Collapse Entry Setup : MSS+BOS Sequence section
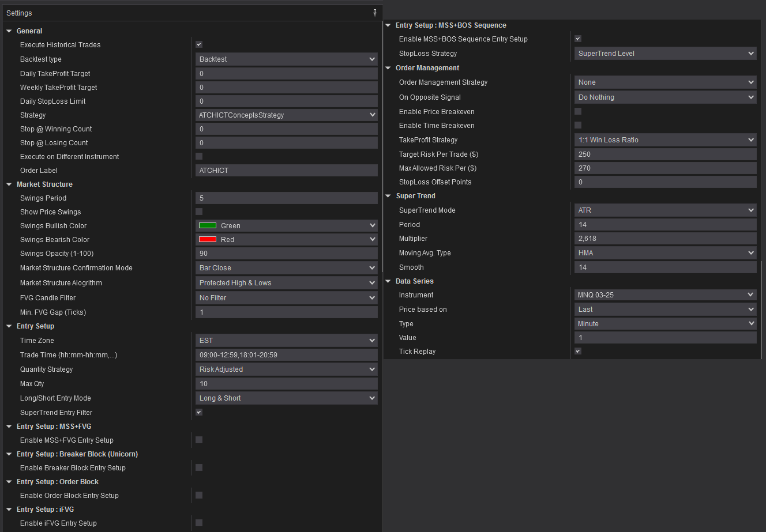Screen dimensions: 766x532 [x=388, y=25]
